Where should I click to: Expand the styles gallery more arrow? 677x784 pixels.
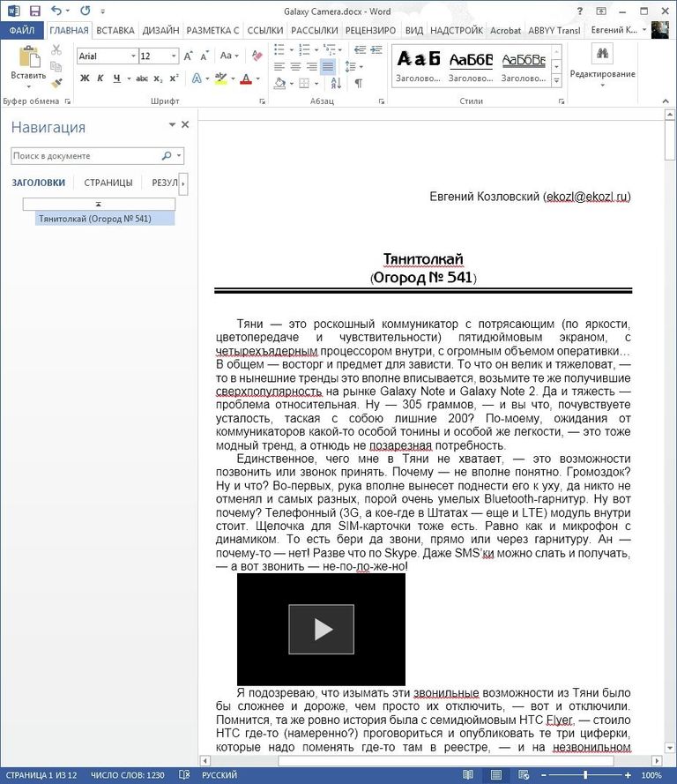coord(556,81)
